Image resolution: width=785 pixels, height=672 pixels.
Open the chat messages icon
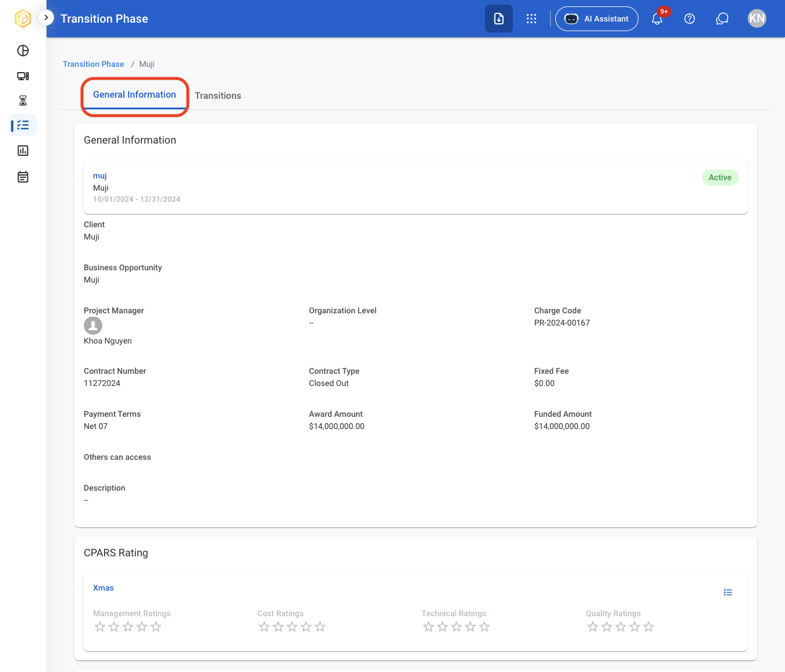pyautogui.click(x=722, y=19)
